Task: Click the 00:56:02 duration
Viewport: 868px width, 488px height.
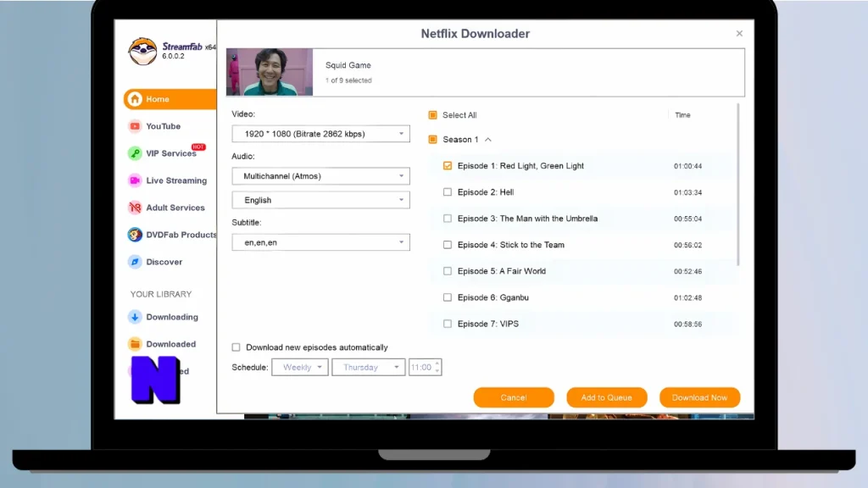Action: pos(688,245)
